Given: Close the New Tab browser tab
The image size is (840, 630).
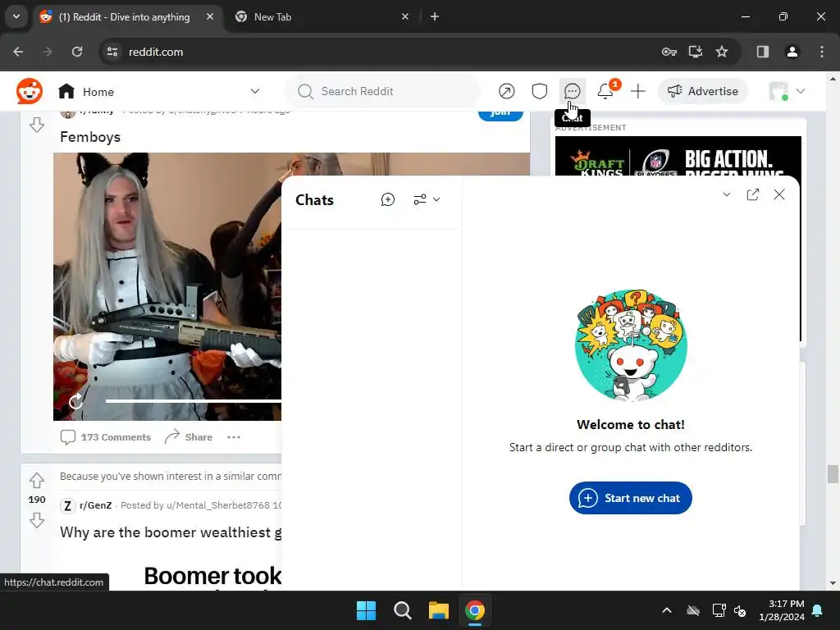Looking at the screenshot, I should click(x=405, y=16).
